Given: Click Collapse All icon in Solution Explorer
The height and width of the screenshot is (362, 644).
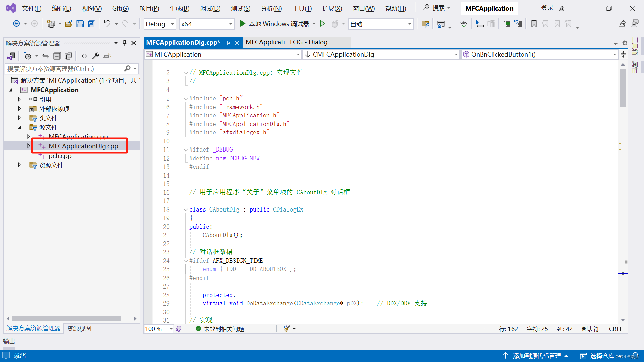Looking at the screenshot, I should pos(57,56).
